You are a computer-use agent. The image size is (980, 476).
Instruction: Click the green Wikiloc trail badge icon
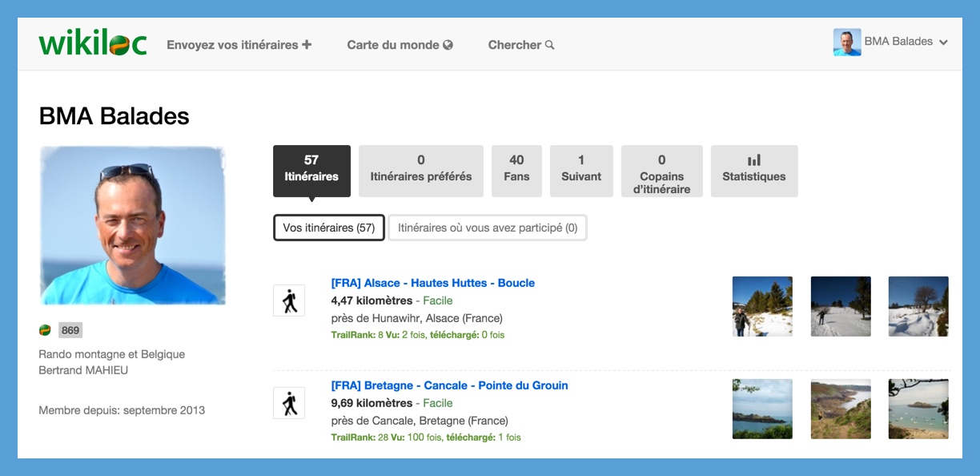click(46, 329)
